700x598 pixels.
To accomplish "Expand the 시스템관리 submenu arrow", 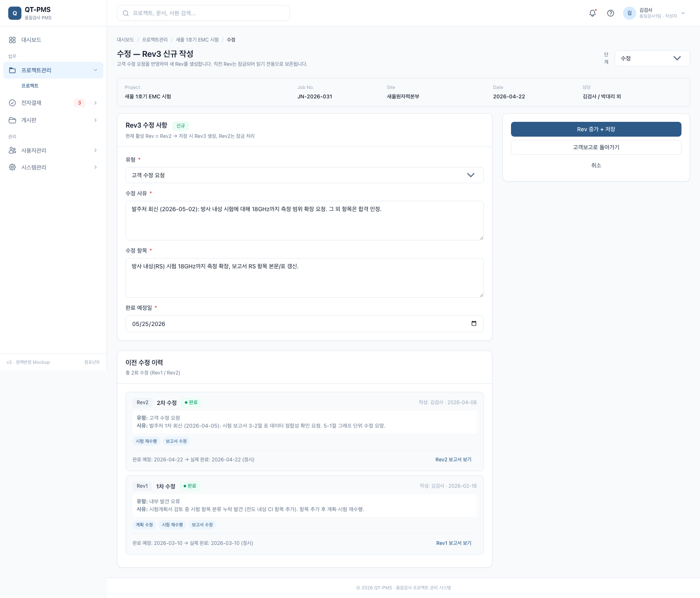I will tap(96, 167).
